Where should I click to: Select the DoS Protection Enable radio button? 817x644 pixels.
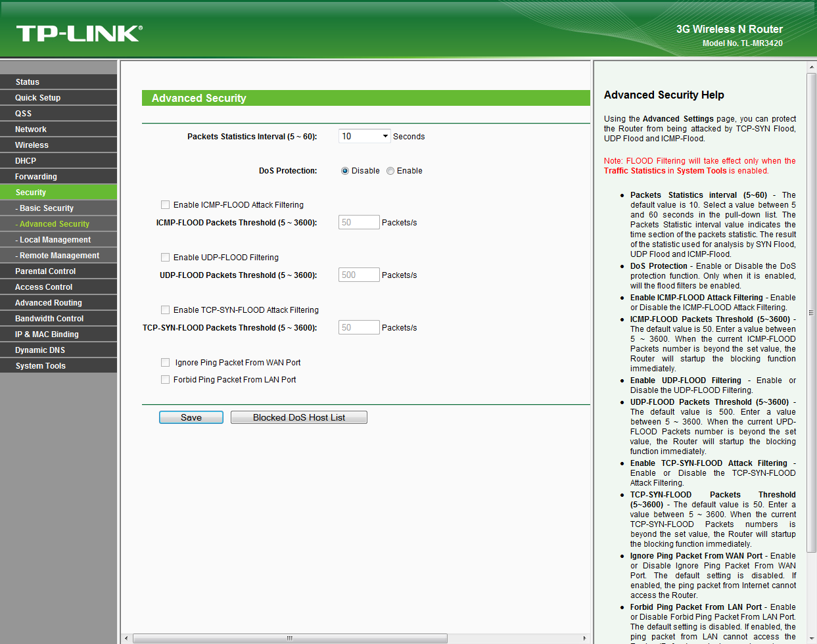[x=390, y=171]
